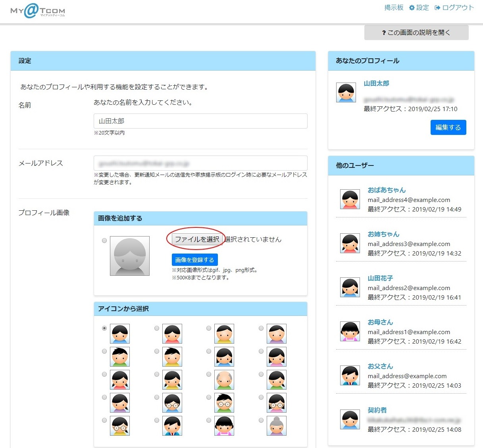Select the gray placeholder profile image
Viewport: 483px width, 448px height.
tap(130, 256)
